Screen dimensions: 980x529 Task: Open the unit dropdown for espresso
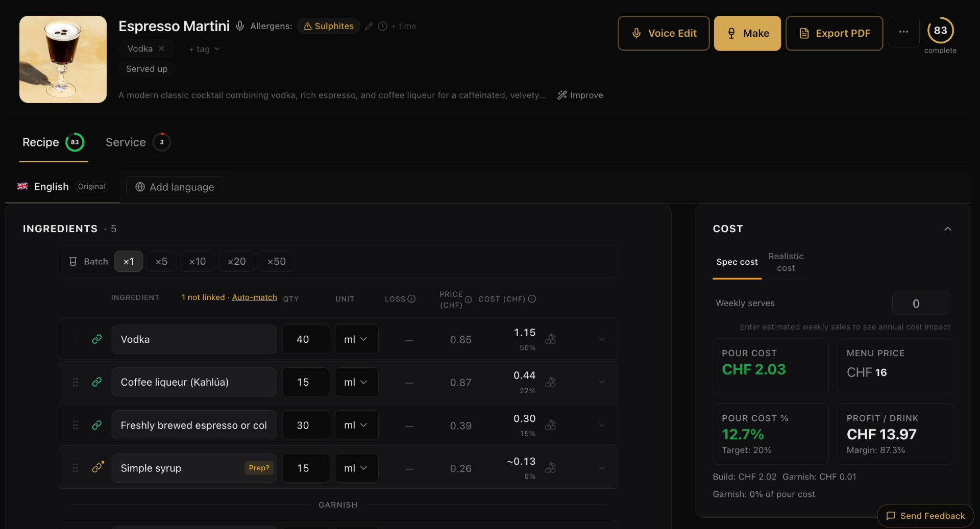[357, 425]
